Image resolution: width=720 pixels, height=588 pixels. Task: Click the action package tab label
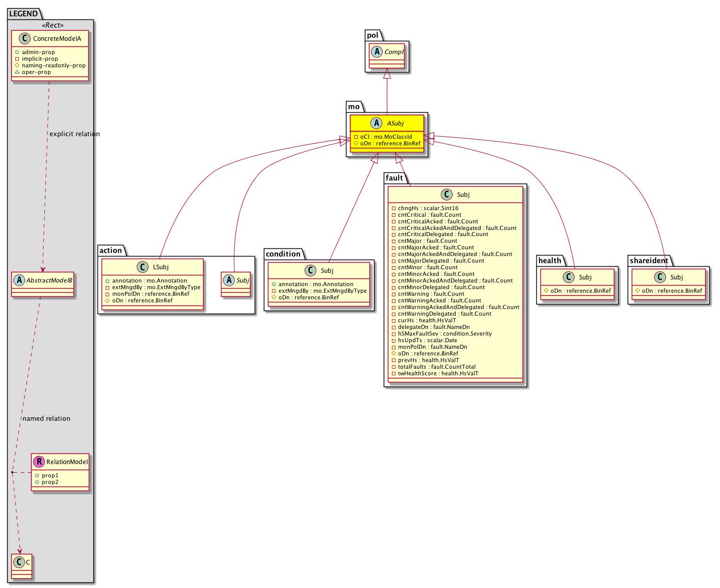click(111, 250)
